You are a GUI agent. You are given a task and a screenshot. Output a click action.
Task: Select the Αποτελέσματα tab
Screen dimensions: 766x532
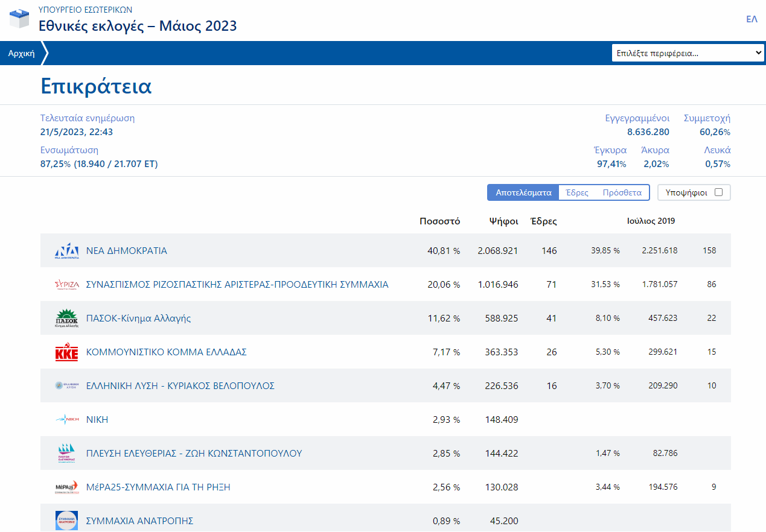[x=523, y=192]
